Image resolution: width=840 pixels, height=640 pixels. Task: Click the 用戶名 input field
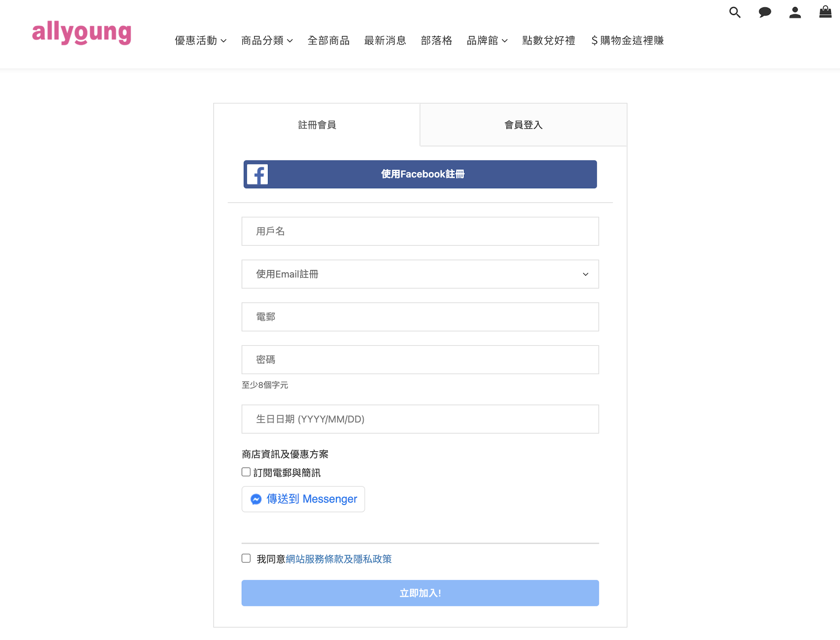click(420, 231)
